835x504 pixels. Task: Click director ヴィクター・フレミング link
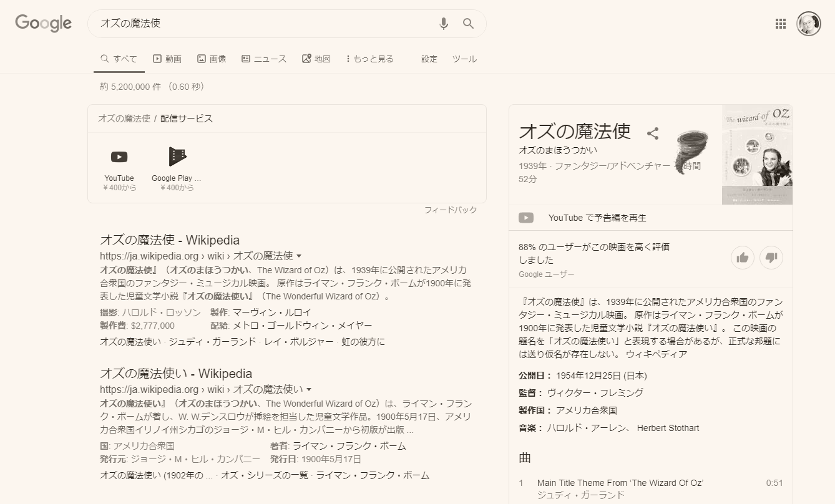point(595,392)
